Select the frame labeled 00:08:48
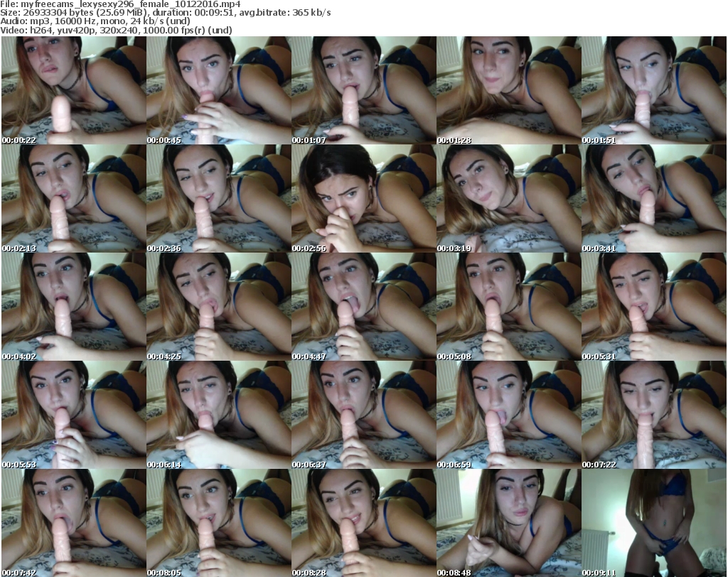 point(508,523)
